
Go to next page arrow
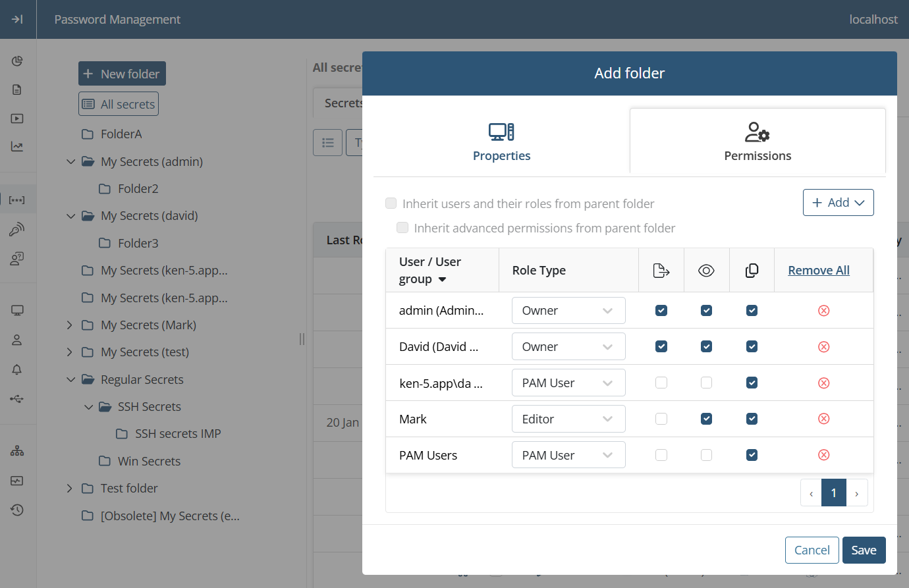click(x=857, y=493)
